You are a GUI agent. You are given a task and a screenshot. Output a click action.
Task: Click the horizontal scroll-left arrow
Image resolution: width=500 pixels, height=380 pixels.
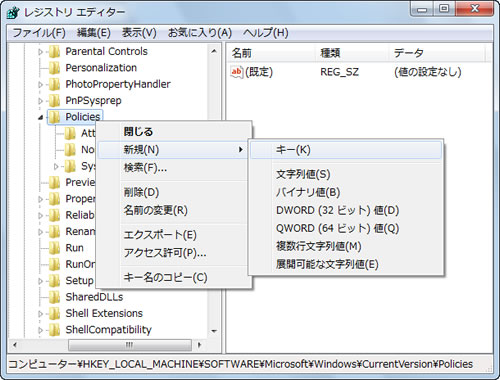15,345
